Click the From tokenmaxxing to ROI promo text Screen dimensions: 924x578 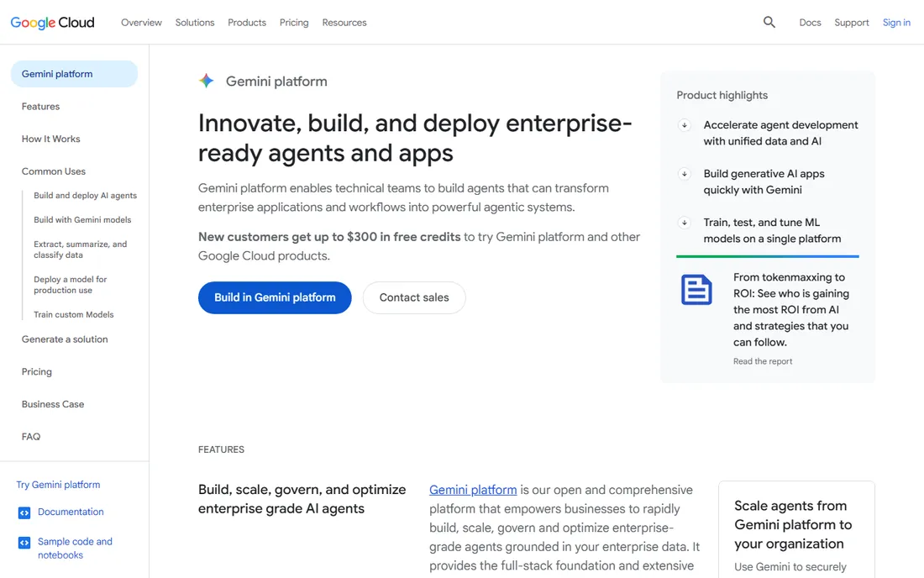coord(790,309)
